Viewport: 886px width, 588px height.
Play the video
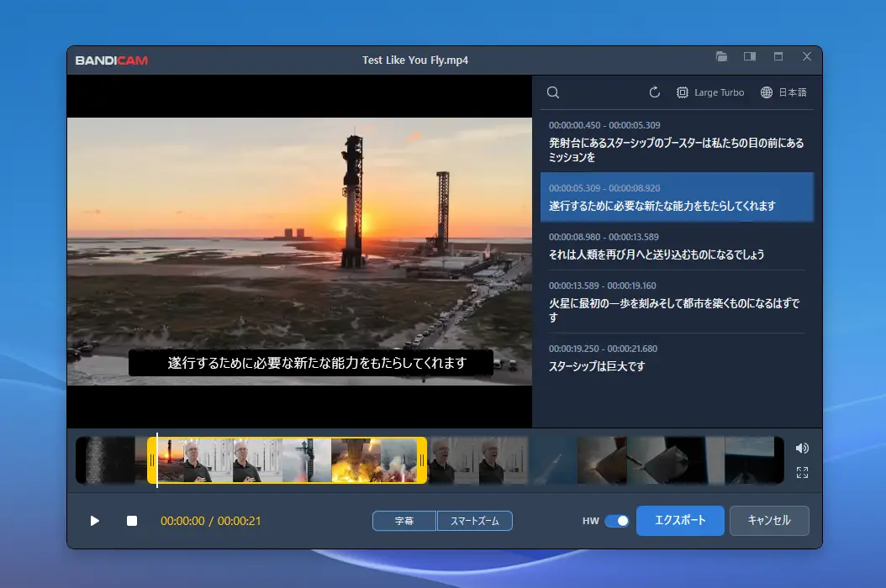[95, 521]
